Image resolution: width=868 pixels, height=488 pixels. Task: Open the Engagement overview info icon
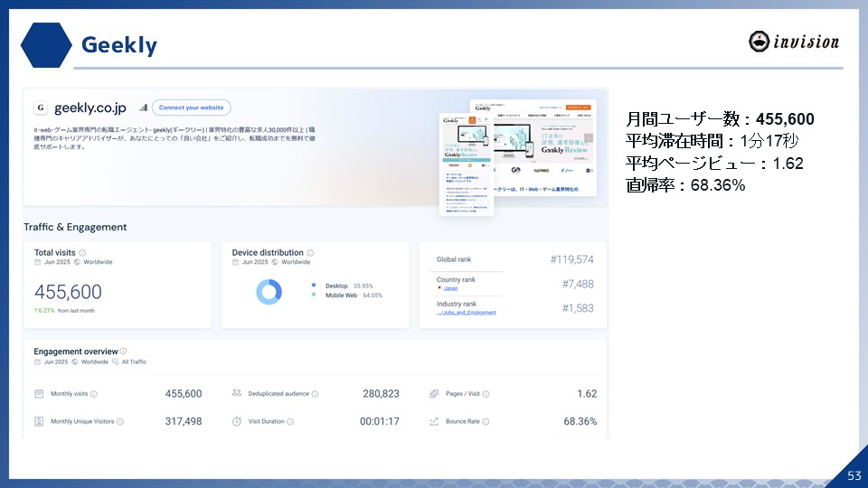[124, 351]
